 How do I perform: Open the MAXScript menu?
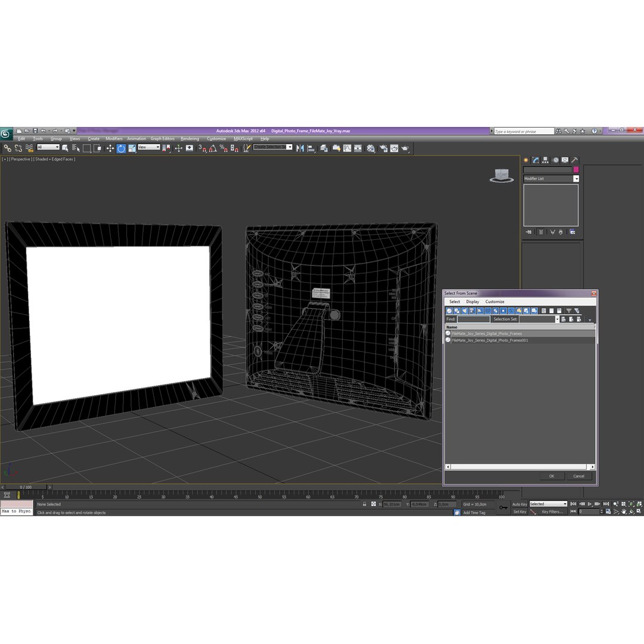tap(243, 139)
